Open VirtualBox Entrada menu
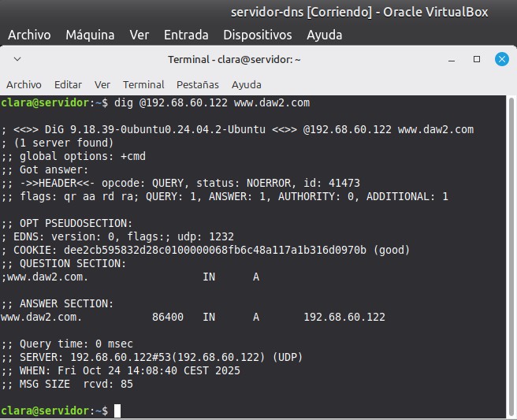Image resolution: width=517 pixels, height=420 pixels. click(186, 35)
